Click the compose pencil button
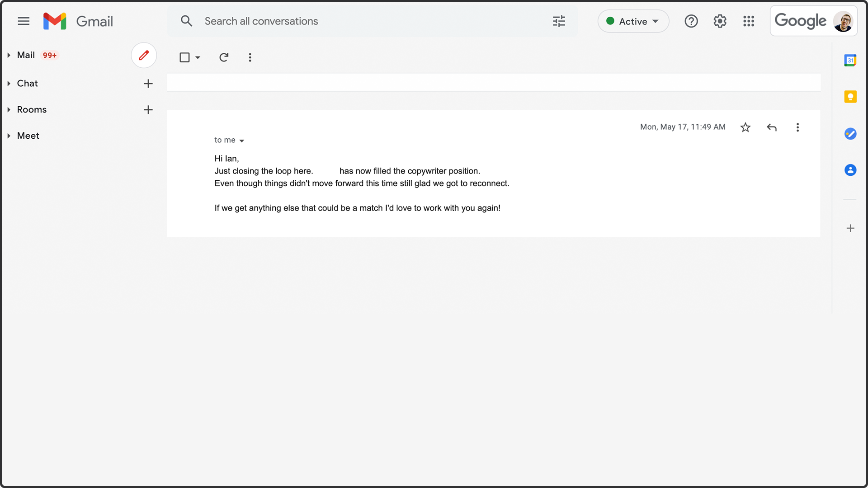The height and width of the screenshot is (488, 868). point(144,56)
